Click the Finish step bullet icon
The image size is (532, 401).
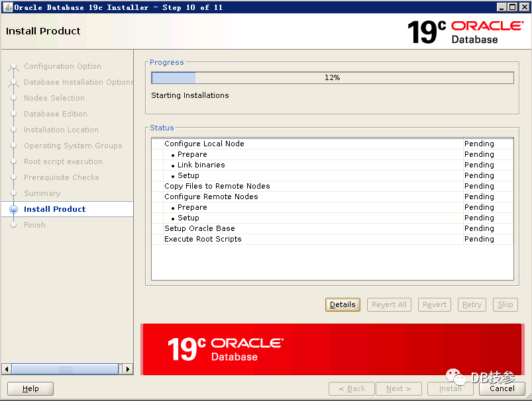pos(13,225)
